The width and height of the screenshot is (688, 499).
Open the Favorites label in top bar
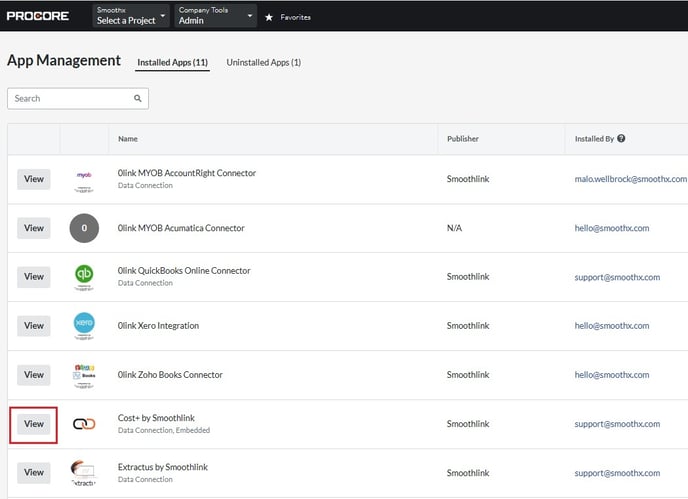[x=295, y=17]
